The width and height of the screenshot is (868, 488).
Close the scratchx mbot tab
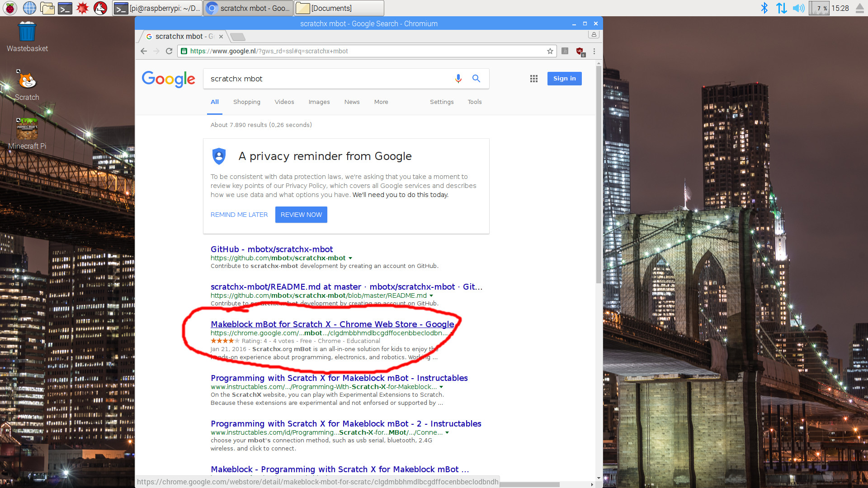[221, 37]
